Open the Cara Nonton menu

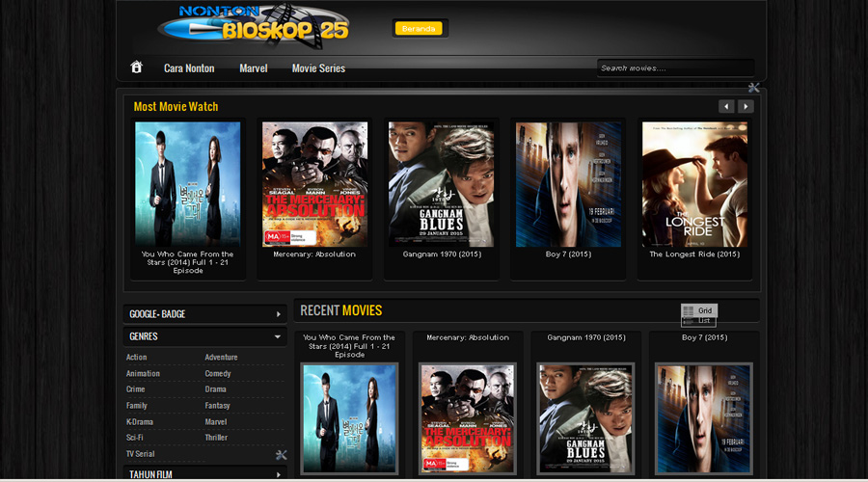point(189,68)
